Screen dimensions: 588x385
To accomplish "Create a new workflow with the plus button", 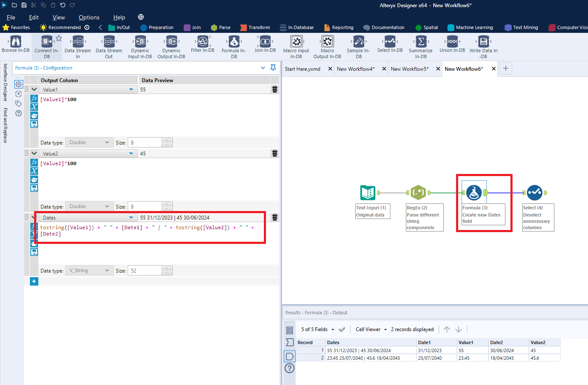I will click(505, 68).
